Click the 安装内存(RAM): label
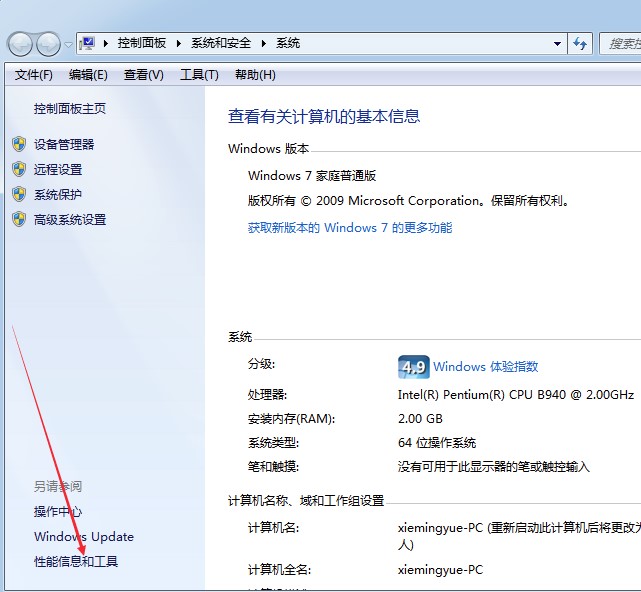The image size is (641, 592). [291, 419]
